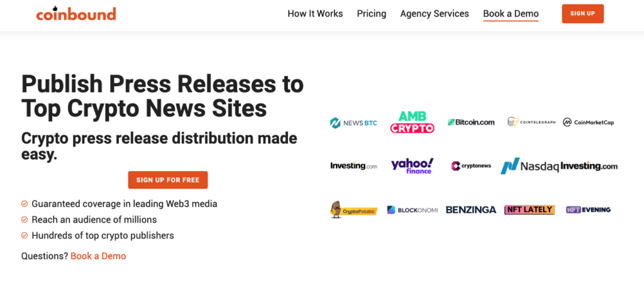644x283 pixels.
Task: Click the Nasdaq logo
Action: click(530, 166)
